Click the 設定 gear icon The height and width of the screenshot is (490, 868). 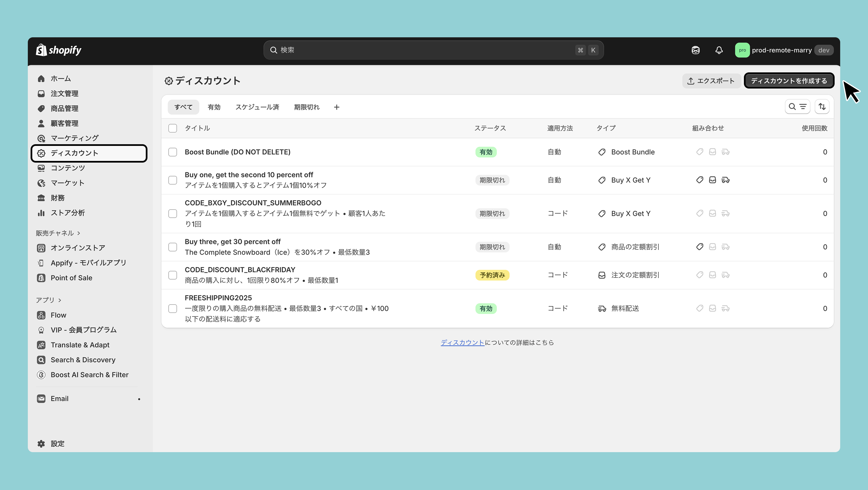click(41, 444)
